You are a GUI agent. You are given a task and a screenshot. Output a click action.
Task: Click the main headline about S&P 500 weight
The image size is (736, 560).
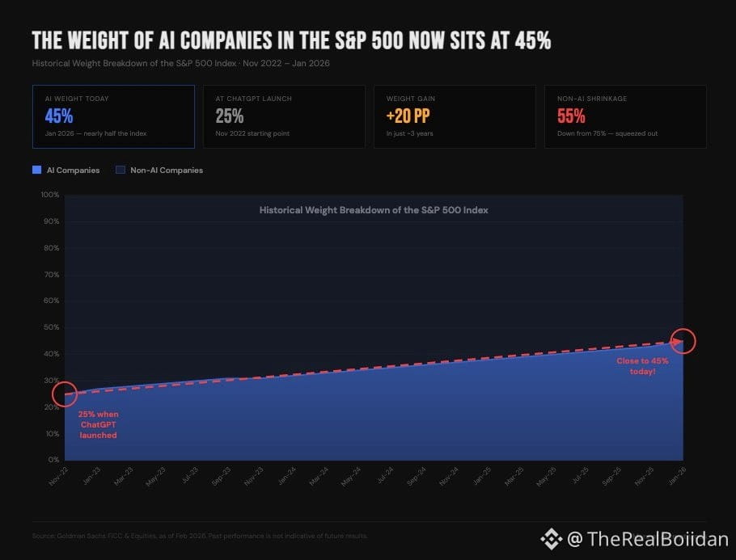tap(291, 40)
